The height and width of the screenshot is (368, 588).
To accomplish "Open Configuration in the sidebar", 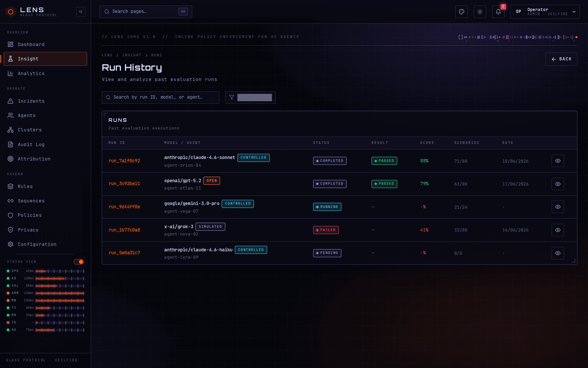I will point(45,244).
